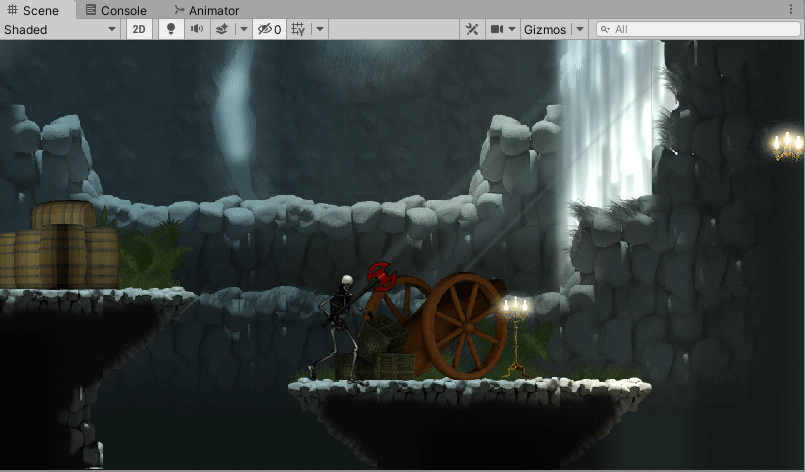Toggle 2D view mode

(139, 29)
